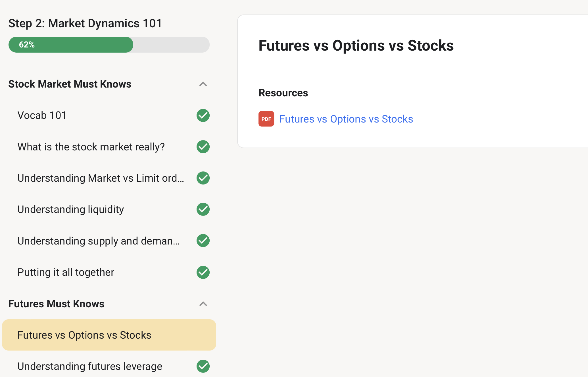
Task: Toggle completion of Understanding supply and demand
Action: [x=203, y=241]
